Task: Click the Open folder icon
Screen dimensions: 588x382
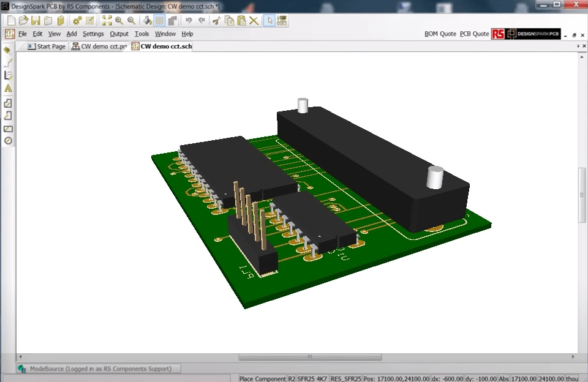Action: point(23,20)
